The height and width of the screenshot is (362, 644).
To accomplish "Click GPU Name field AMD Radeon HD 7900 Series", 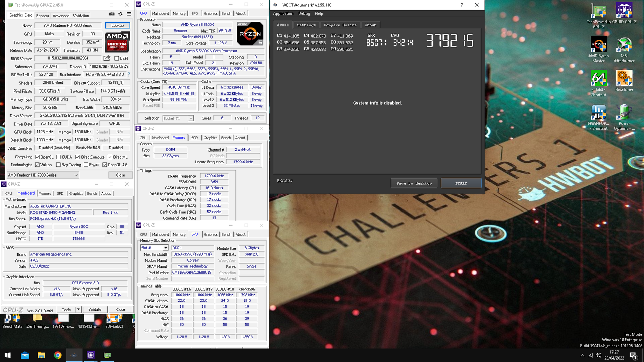I will point(68,25).
